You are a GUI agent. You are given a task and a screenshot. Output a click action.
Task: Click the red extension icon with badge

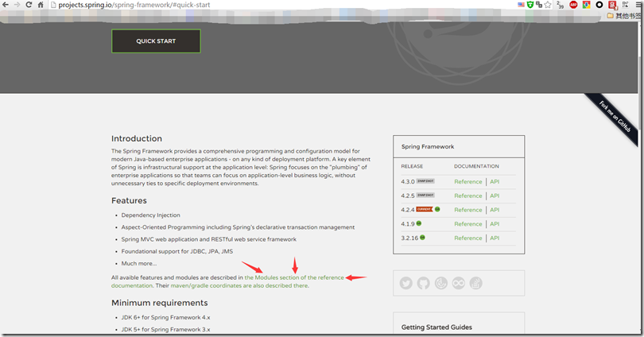(x=612, y=5)
